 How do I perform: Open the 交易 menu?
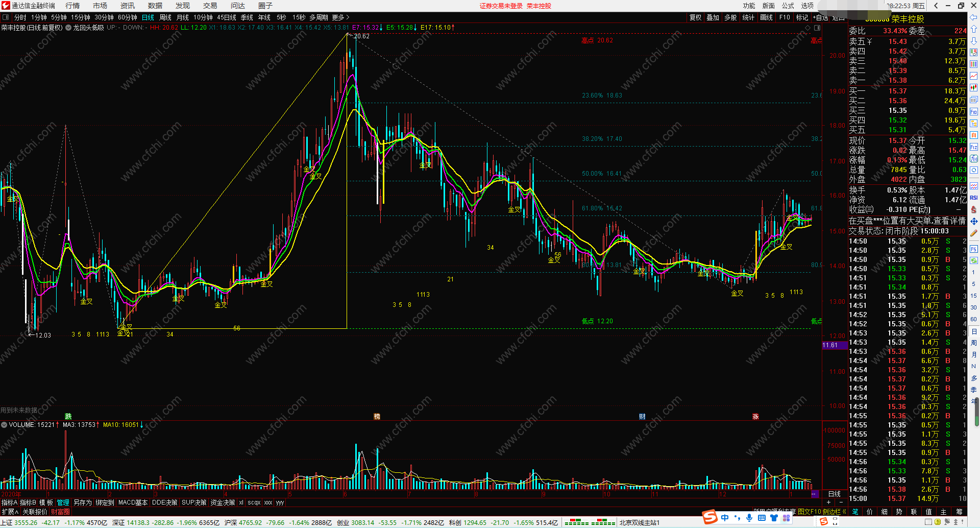click(x=210, y=6)
